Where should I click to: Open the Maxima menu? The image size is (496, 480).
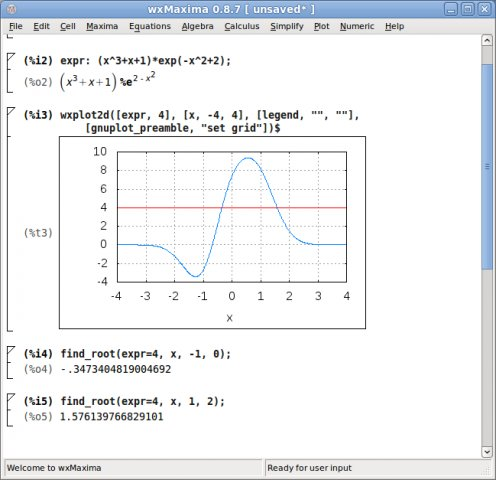[x=102, y=26]
